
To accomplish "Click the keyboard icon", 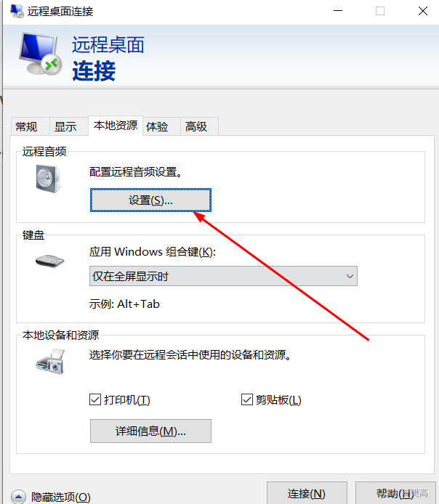I will click(x=50, y=261).
